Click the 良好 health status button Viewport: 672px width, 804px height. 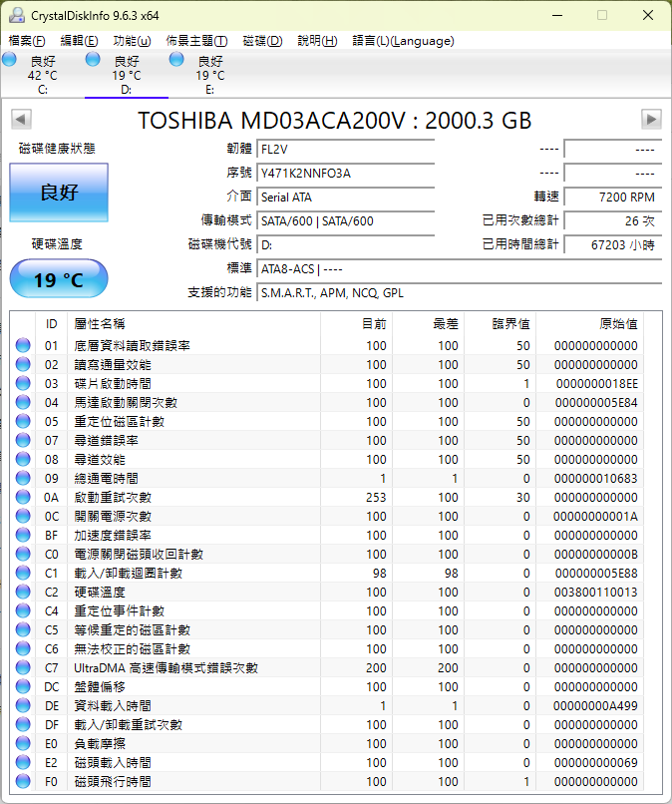tap(59, 193)
